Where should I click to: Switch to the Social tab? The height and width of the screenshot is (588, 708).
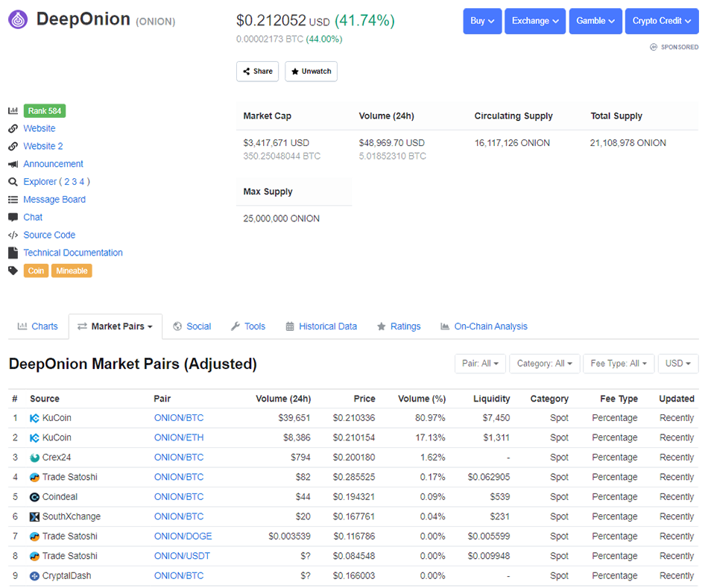click(x=192, y=326)
